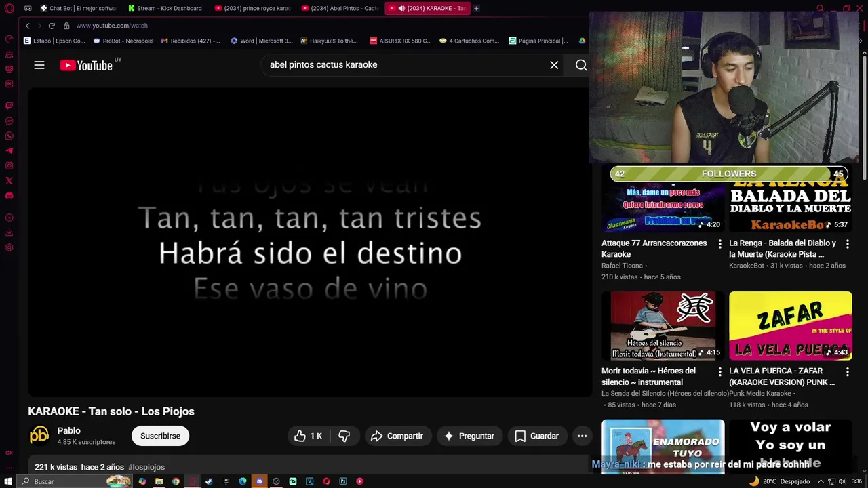Image resolution: width=868 pixels, height=488 pixels.
Task: Open the Windows Start menu
Action: point(8,481)
